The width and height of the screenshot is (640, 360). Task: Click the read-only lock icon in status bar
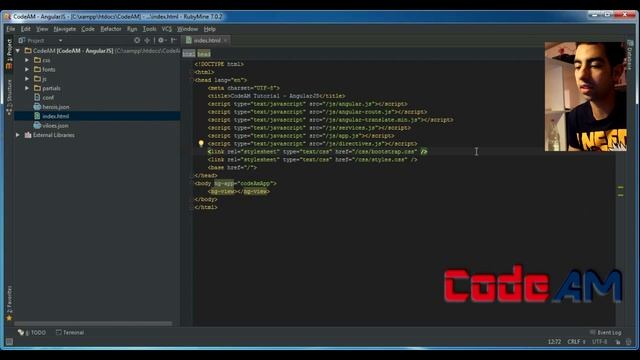tap(618, 342)
